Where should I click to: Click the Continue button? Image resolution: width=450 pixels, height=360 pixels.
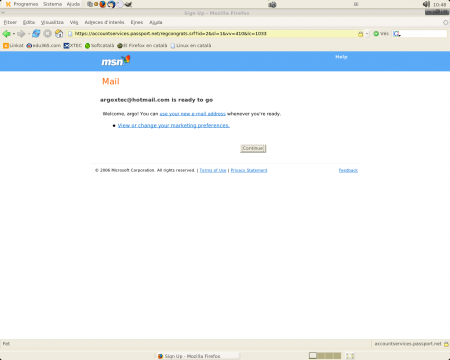[x=253, y=148]
